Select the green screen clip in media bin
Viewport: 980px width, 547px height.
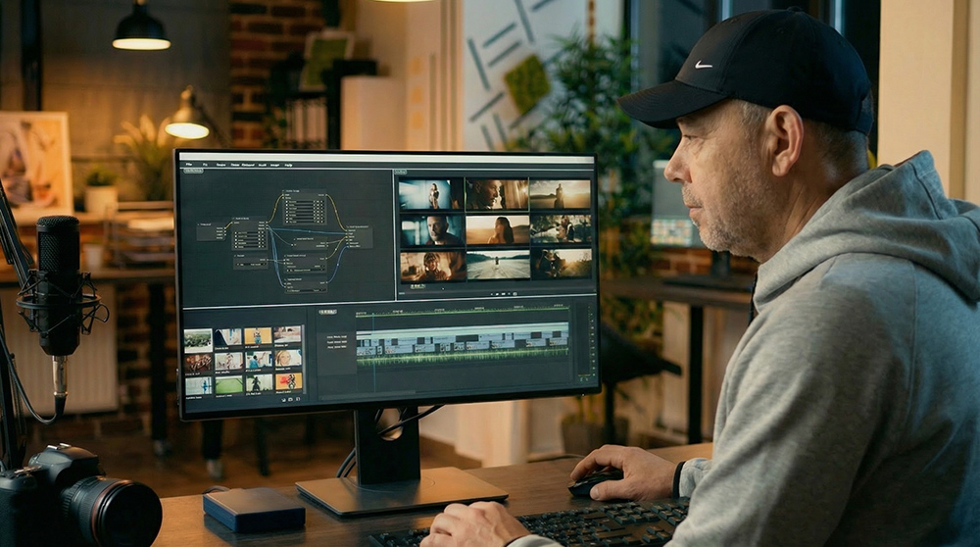tap(228, 384)
